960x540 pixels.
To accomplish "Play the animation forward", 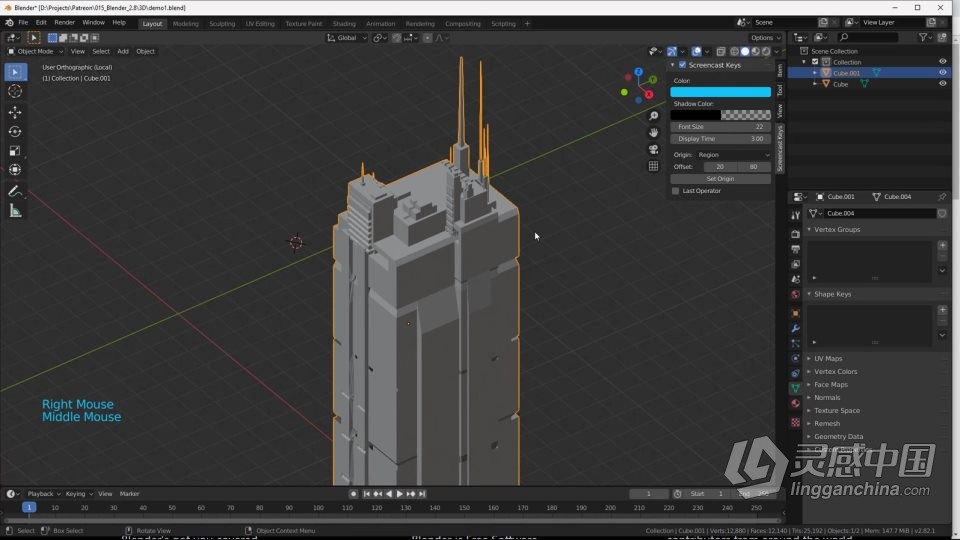I will coord(399,494).
